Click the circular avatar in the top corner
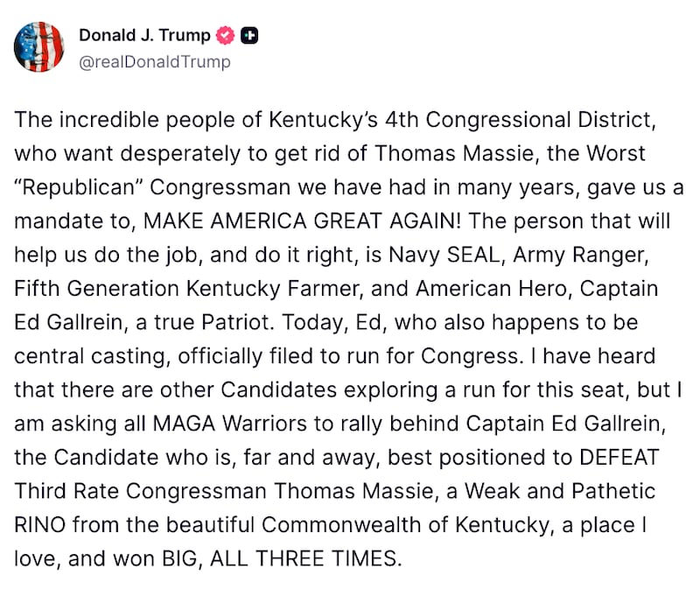 pos(38,46)
